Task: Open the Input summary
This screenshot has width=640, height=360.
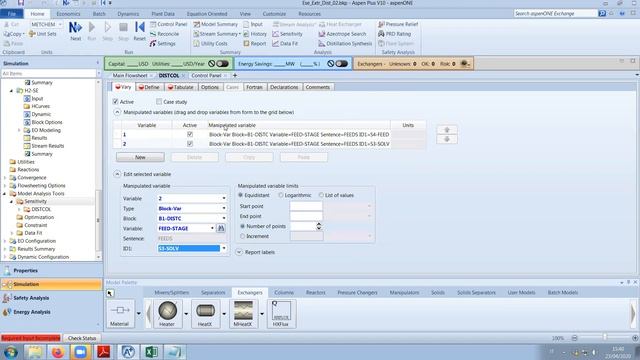Action: click(x=253, y=24)
